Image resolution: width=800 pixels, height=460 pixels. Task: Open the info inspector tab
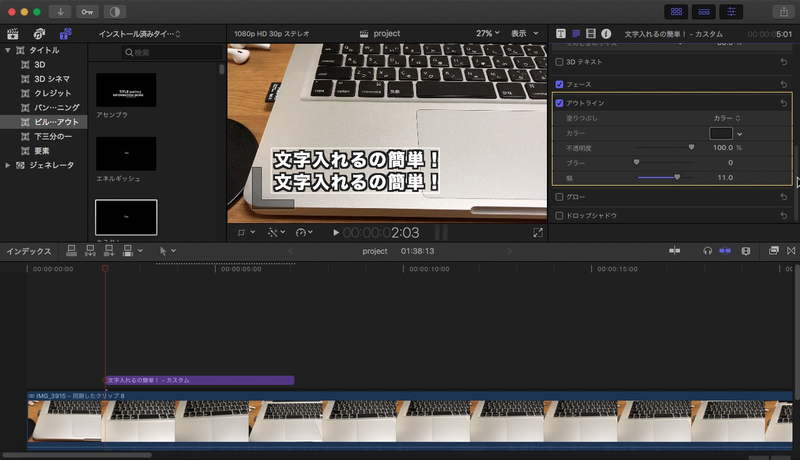tap(606, 34)
